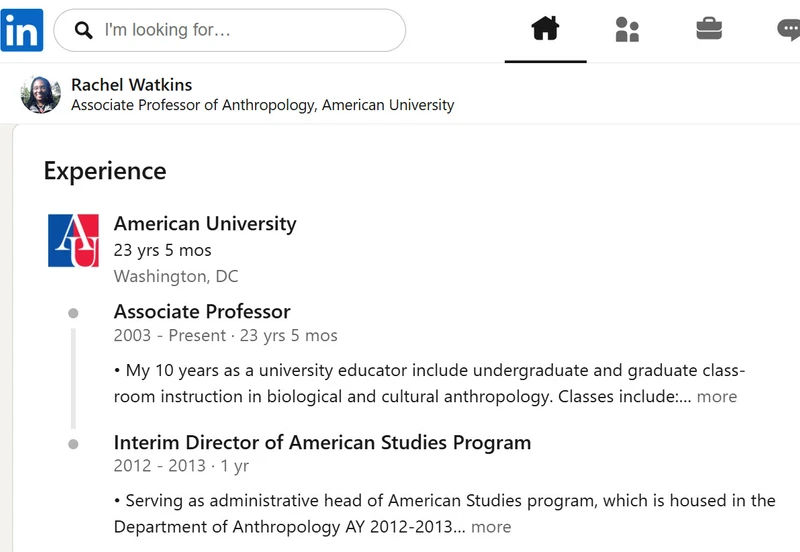Select Interim Director of American Studies Program title
This screenshot has height=552, width=800.
(x=322, y=442)
